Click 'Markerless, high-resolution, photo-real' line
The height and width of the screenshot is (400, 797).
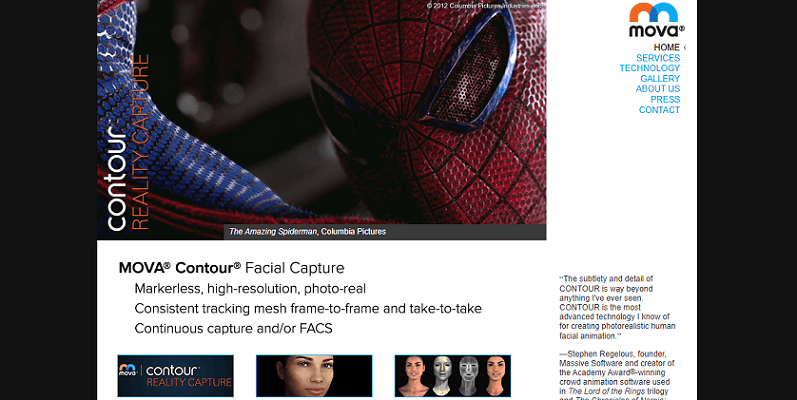[x=250, y=289]
